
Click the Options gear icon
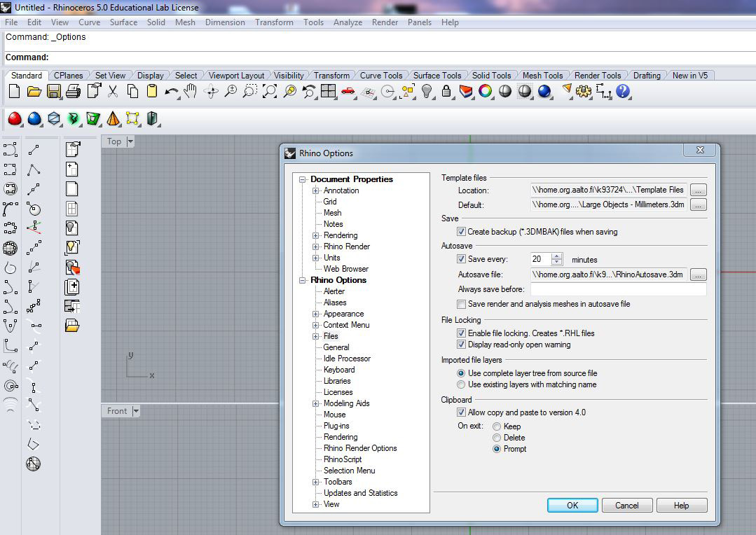click(584, 91)
